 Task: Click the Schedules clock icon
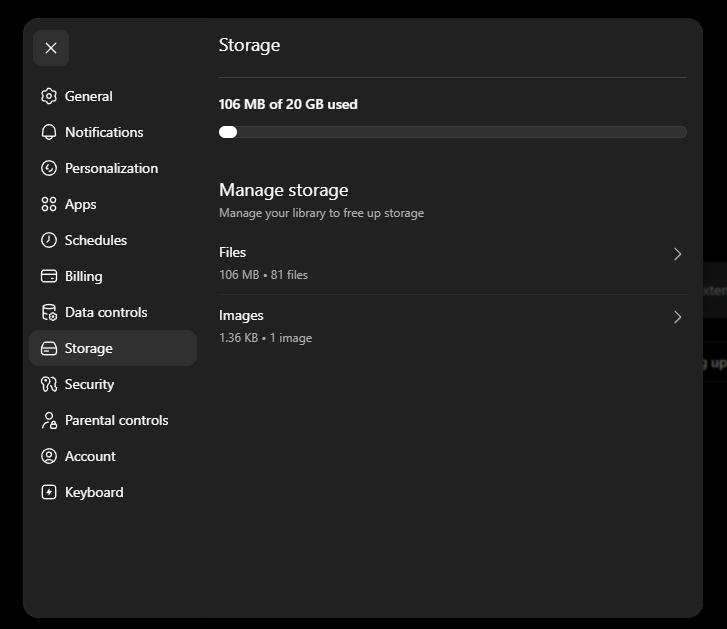(x=49, y=240)
